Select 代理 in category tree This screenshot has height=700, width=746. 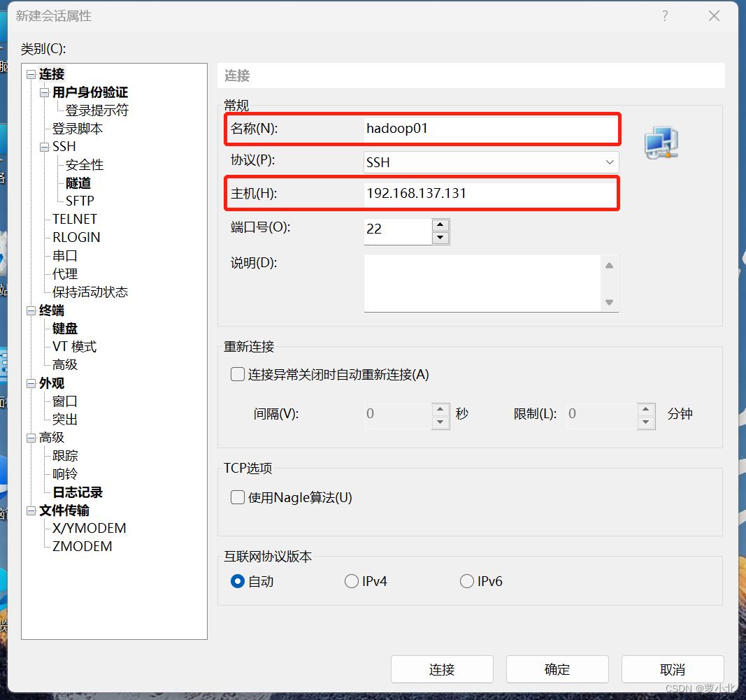point(65,273)
